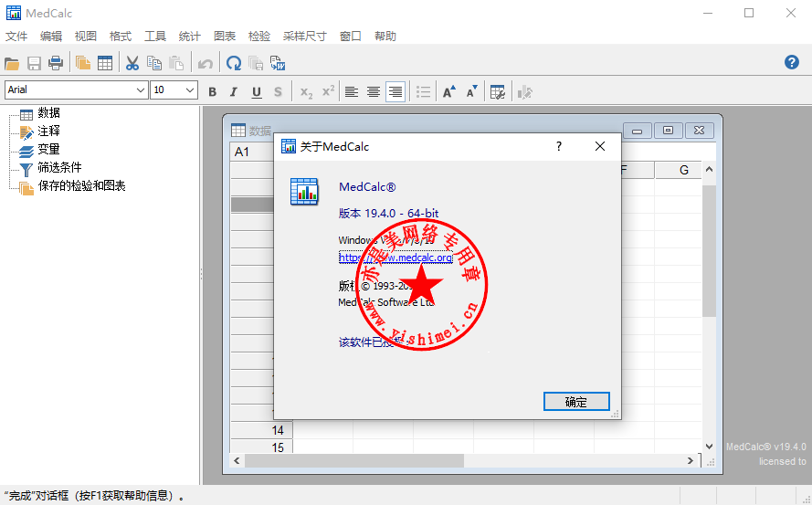The width and height of the screenshot is (812, 505).
Task: Open the Arial font dropdown
Action: pyautogui.click(x=140, y=90)
